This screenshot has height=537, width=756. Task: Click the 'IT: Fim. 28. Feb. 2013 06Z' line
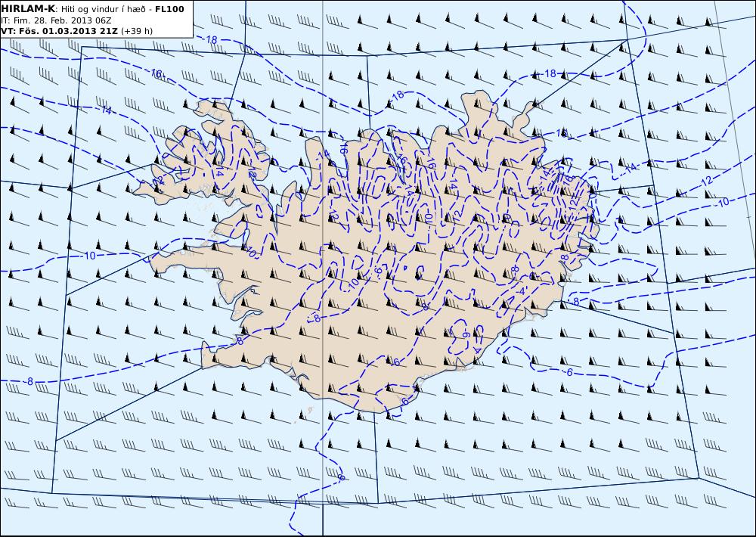point(57,20)
